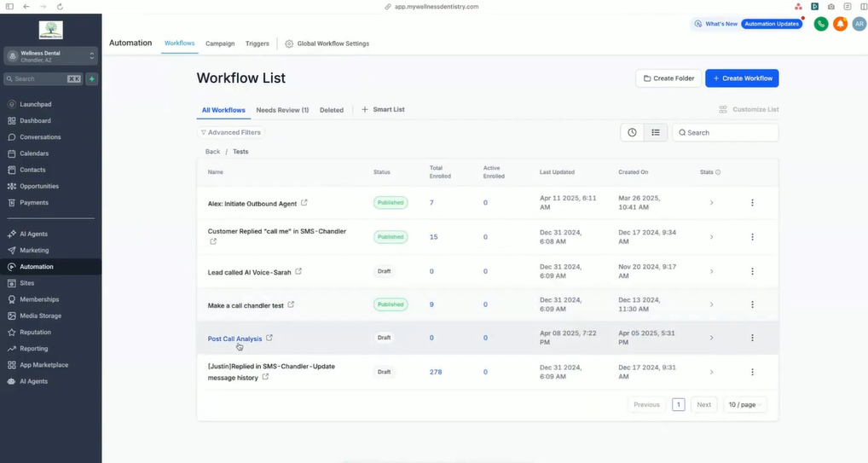Open the 10 / page dropdown
The height and width of the screenshot is (463, 868).
(744, 404)
